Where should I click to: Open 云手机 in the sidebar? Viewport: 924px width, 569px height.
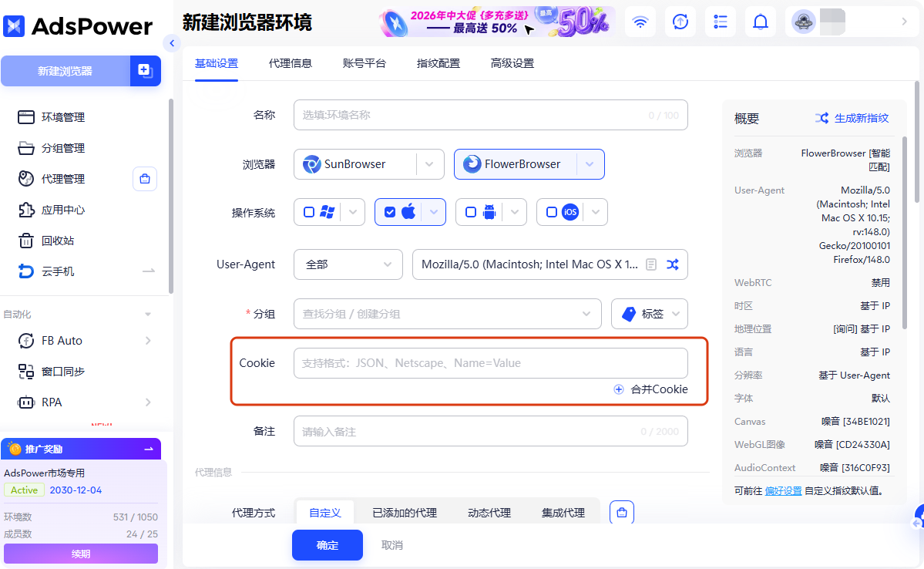[x=58, y=271]
